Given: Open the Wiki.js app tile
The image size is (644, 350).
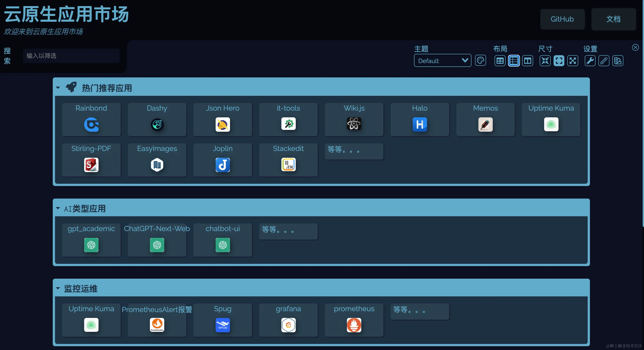Looking at the screenshot, I should pyautogui.click(x=354, y=120).
